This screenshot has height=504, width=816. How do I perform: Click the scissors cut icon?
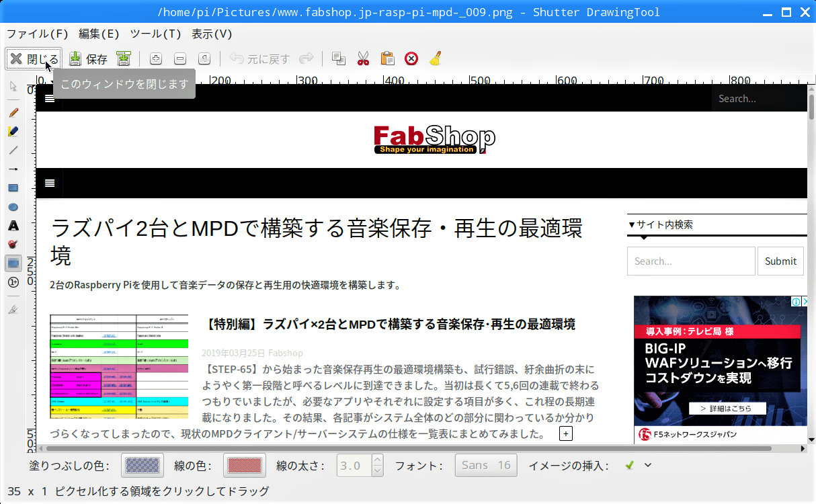tap(364, 59)
